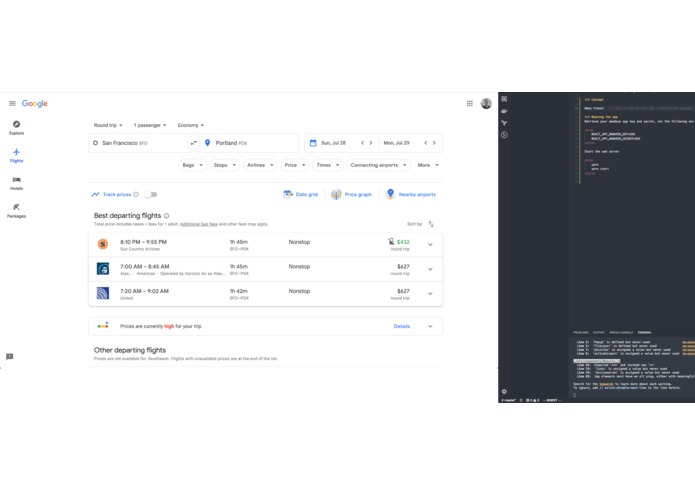Open VS Code Manage gear icon

[x=504, y=391]
